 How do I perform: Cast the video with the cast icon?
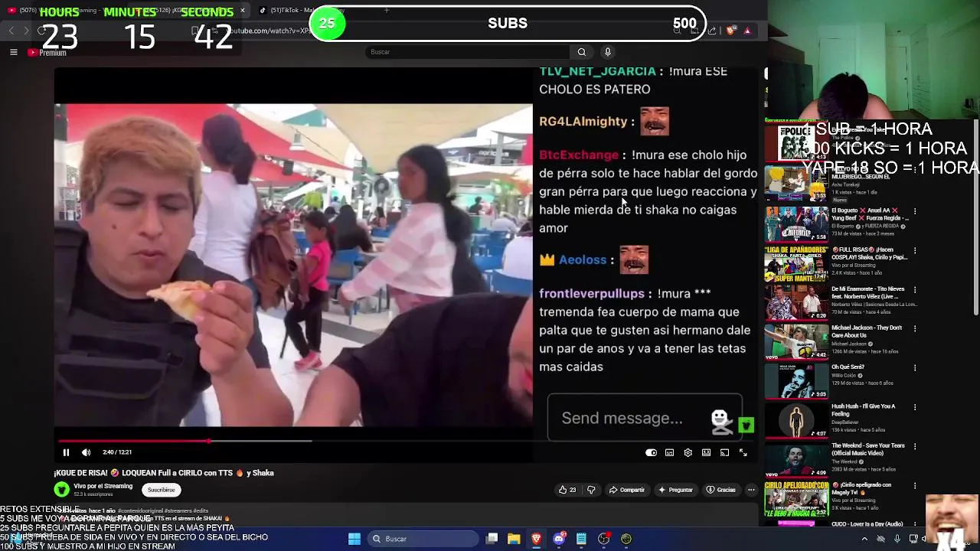click(x=724, y=452)
